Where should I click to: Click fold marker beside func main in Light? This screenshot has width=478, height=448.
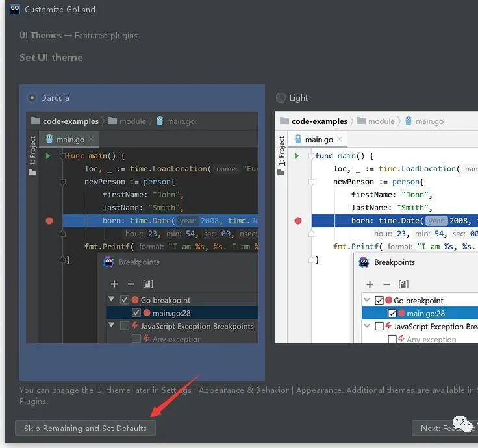click(x=311, y=156)
